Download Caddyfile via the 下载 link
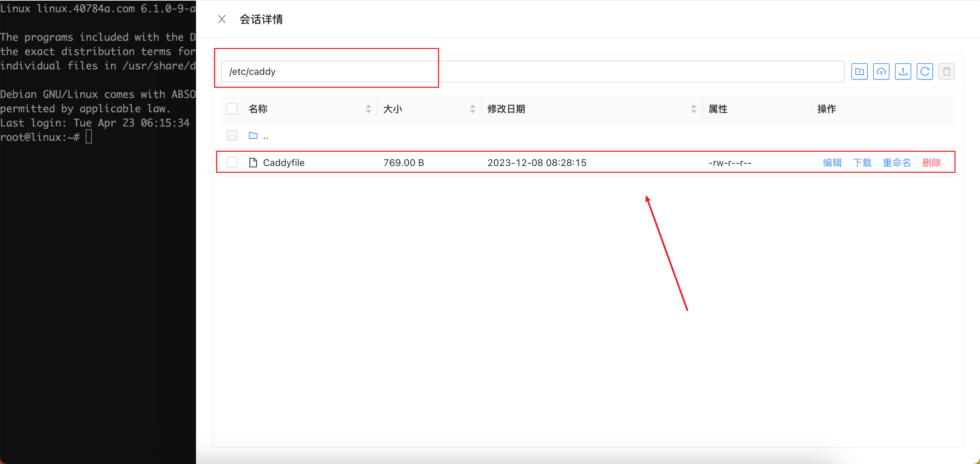This screenshot has height=464, width=980. coord(862,162)
